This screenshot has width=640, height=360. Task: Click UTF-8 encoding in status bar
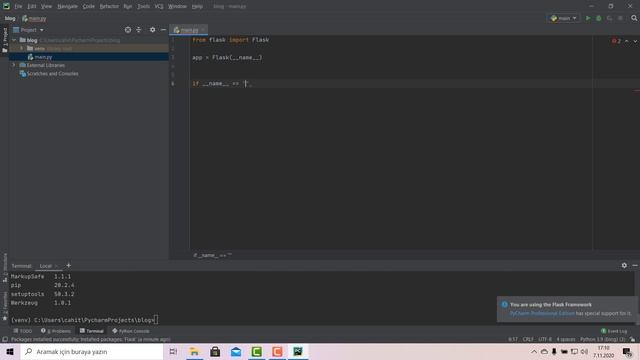(x=545, y=339)
